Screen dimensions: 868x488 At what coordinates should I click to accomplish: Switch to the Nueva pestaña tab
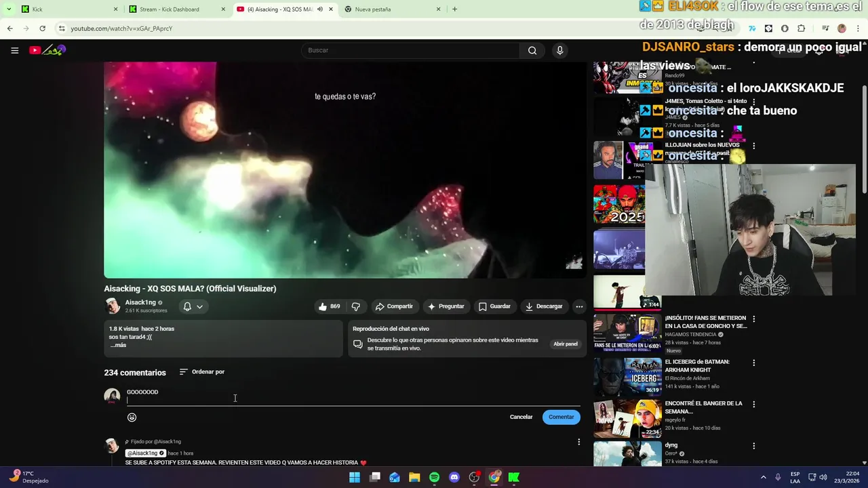click(392, 9)
